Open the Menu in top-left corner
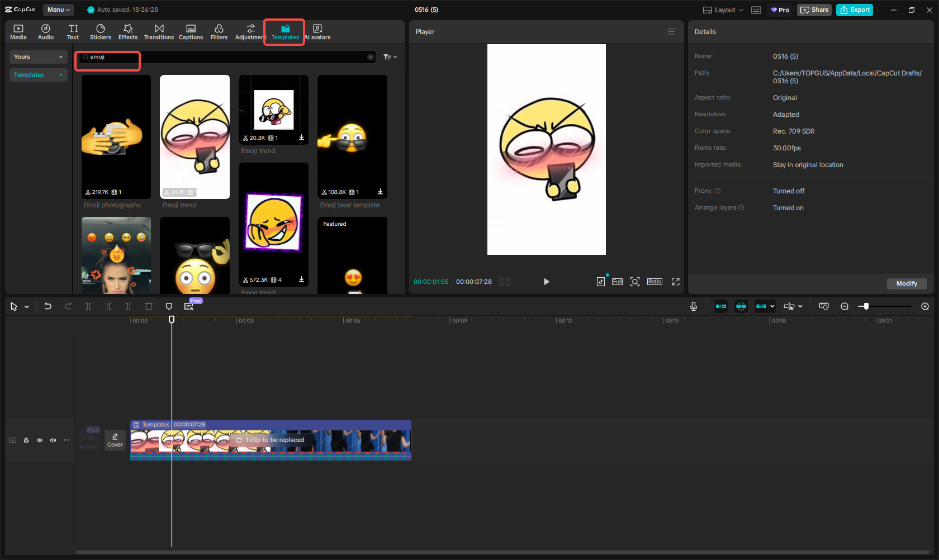 58,10
